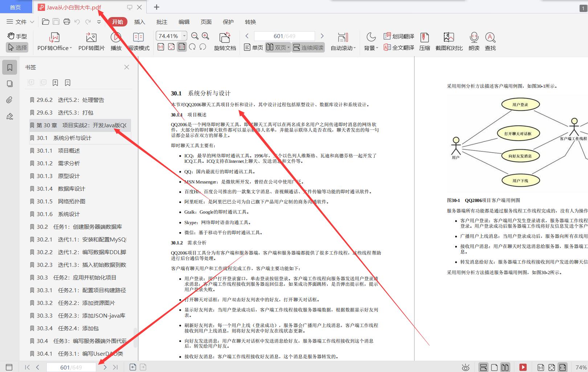
Task: Switch to 单页 single page view
Action: (x=253, y=47)
